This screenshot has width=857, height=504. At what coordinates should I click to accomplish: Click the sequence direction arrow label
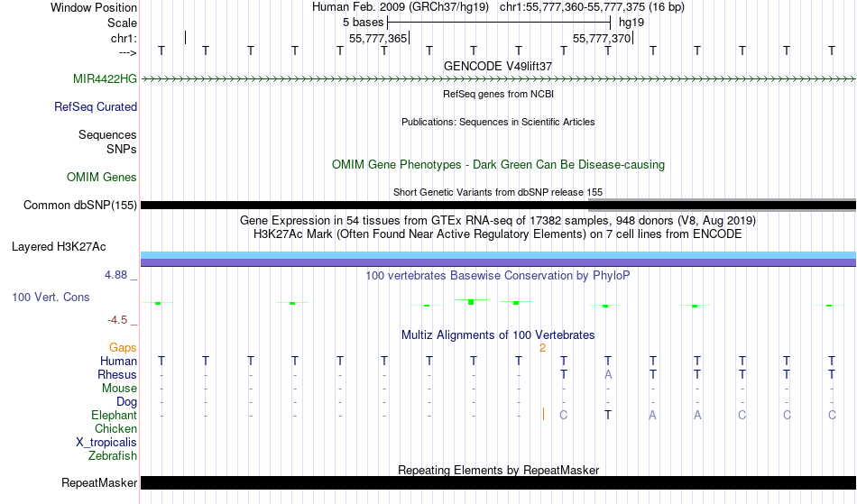coord(127,52)
